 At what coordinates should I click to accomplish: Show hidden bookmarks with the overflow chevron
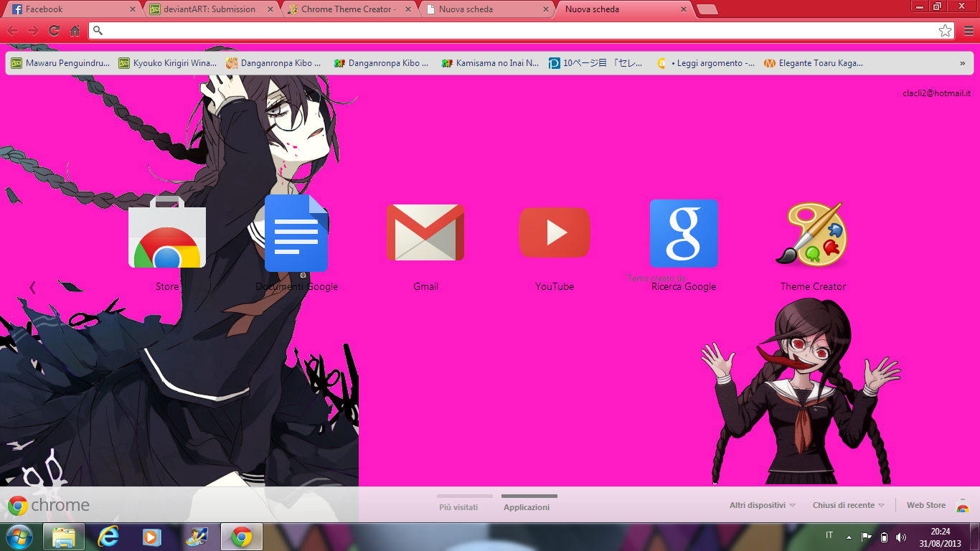pos(963,62)
